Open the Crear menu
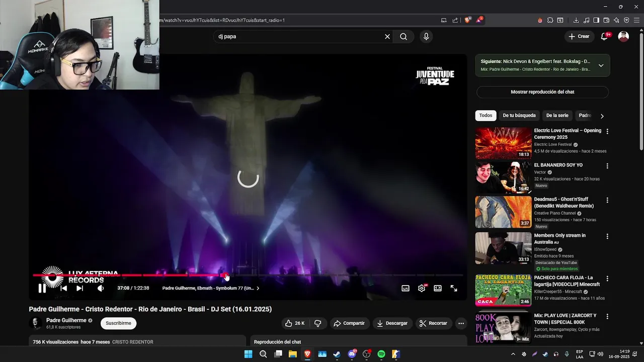The height and width of the screenshot is (362, 644). click(x=579, y=36)
